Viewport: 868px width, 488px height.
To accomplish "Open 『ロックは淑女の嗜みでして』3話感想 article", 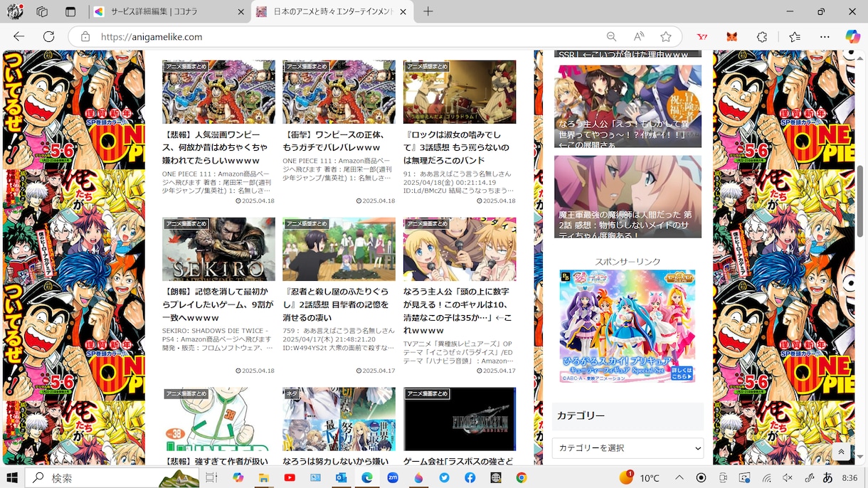I will (457, 147).
